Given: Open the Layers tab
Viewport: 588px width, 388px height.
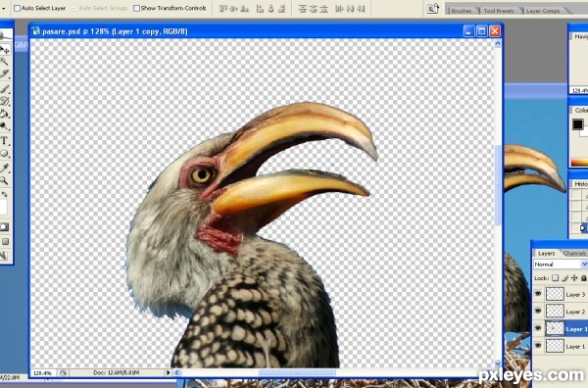Looking at the screenshot, I should click(547, 254).
